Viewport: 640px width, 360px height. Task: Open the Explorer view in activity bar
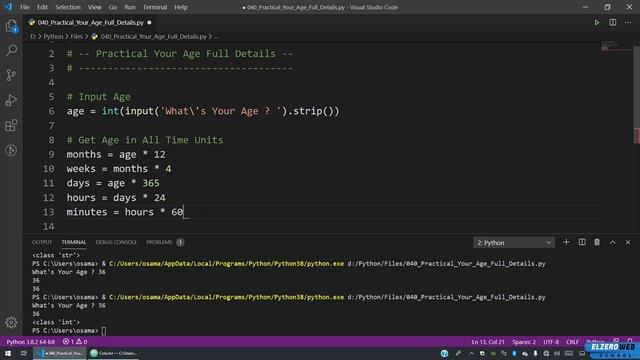click(x=11, y=26)
